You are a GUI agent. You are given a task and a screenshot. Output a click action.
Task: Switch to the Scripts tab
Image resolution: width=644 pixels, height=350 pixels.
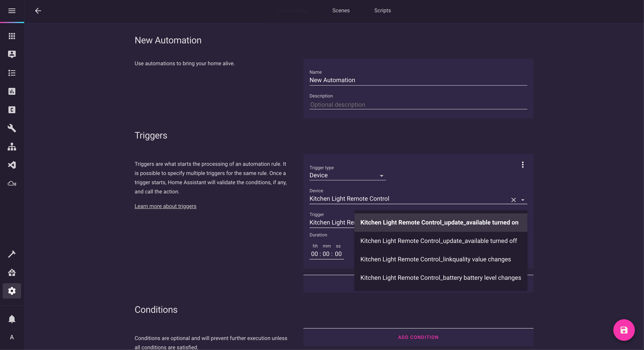[382, 11]
